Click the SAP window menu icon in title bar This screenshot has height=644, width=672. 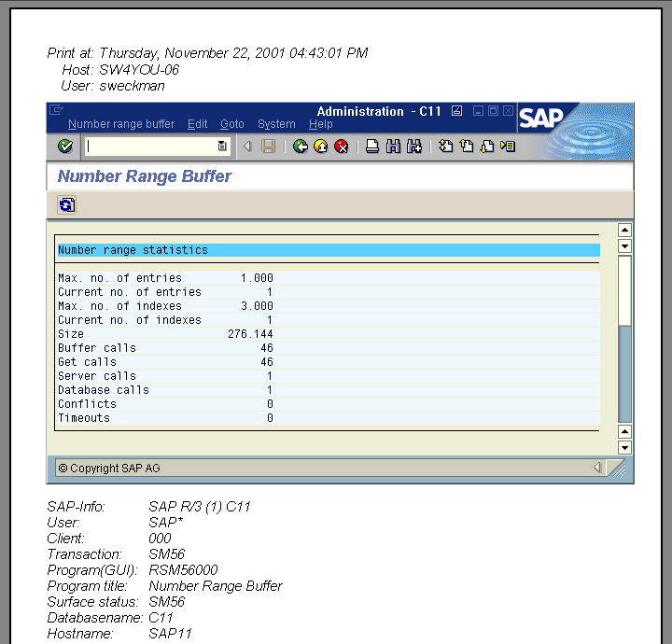coord(56,110)
